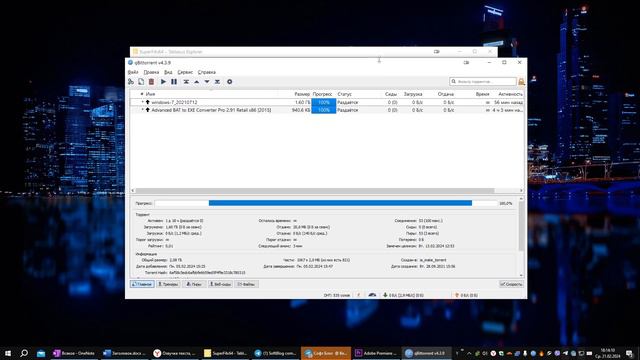The image size is (640, 360).
Task: Open the Файл menu
Action: coord(133,72)
